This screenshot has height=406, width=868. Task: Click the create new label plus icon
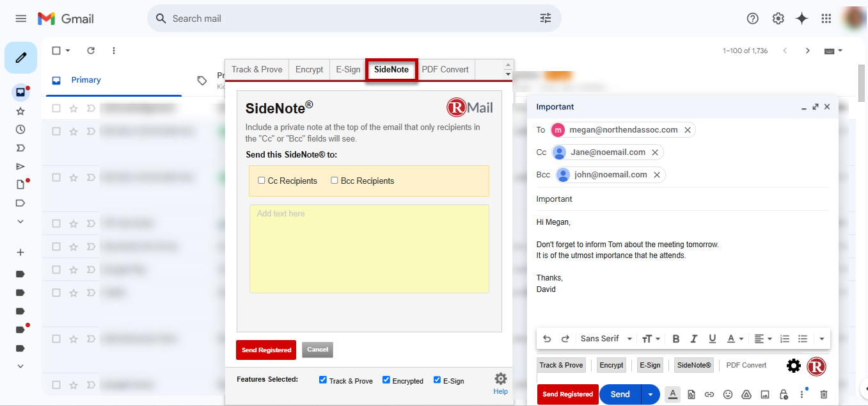pos(20,252)
